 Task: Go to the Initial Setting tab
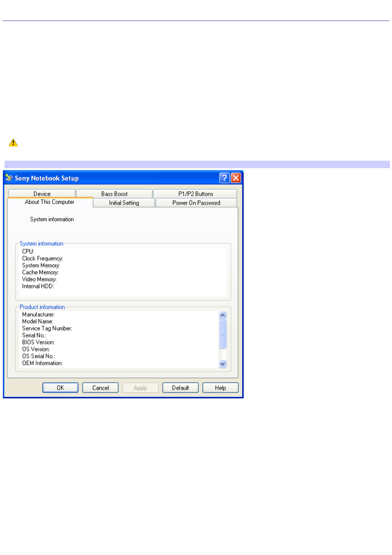[124, 203]
